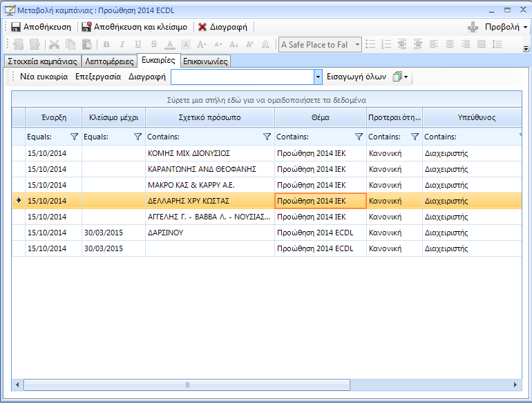Viewport: 532px width, 403px height.
Task: Click the Επεξεργασία button
Action: 98,77
